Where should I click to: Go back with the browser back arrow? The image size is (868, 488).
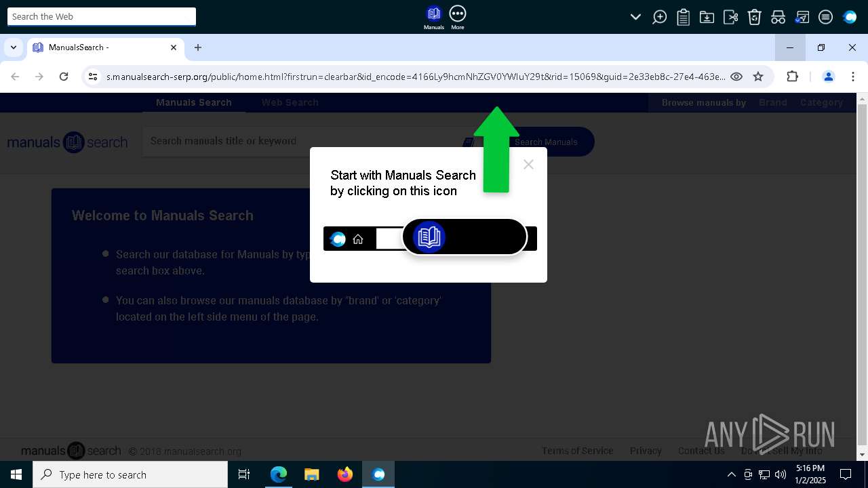[x=15, y=77]
